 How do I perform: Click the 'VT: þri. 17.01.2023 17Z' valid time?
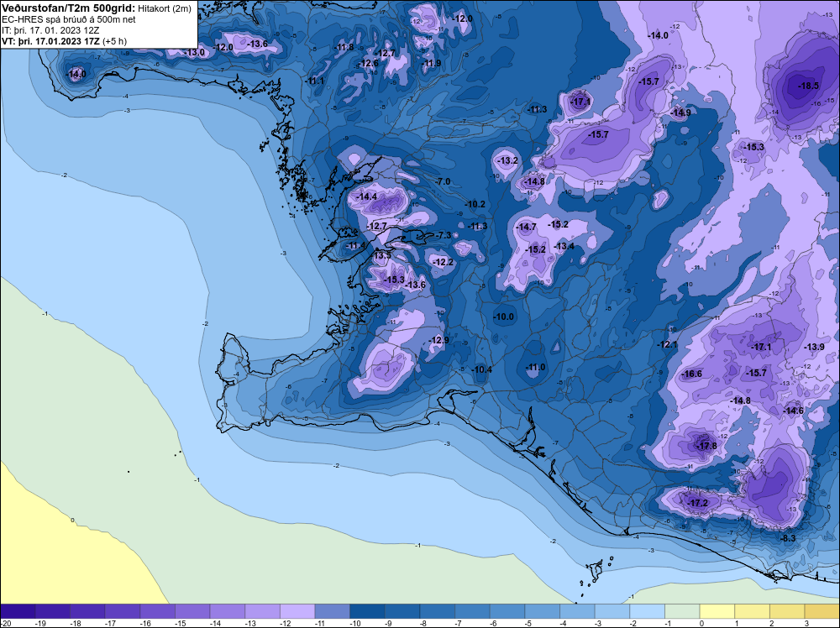[x=51, y=41]
